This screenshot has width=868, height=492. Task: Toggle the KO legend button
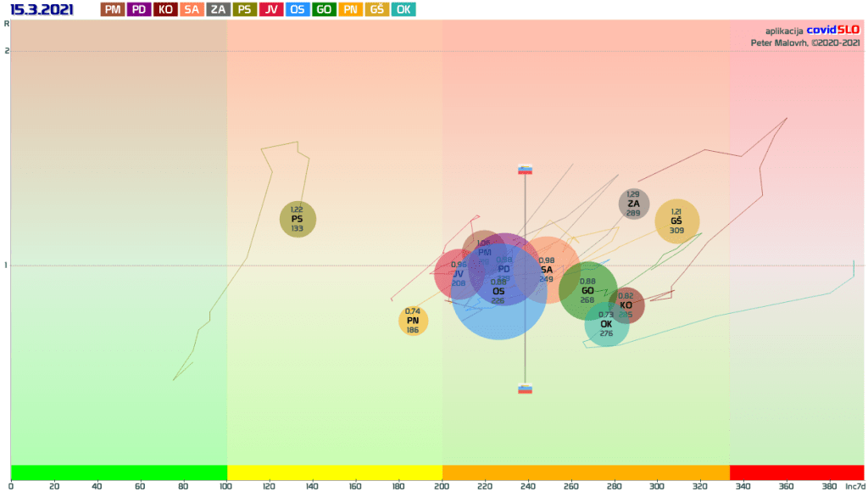click(x=164, y=9)
